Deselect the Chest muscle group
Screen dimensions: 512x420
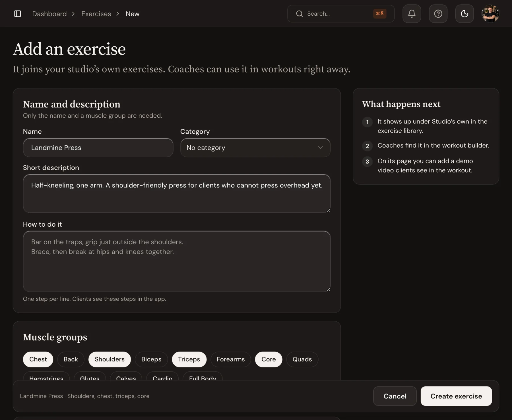tap(38, 359)
